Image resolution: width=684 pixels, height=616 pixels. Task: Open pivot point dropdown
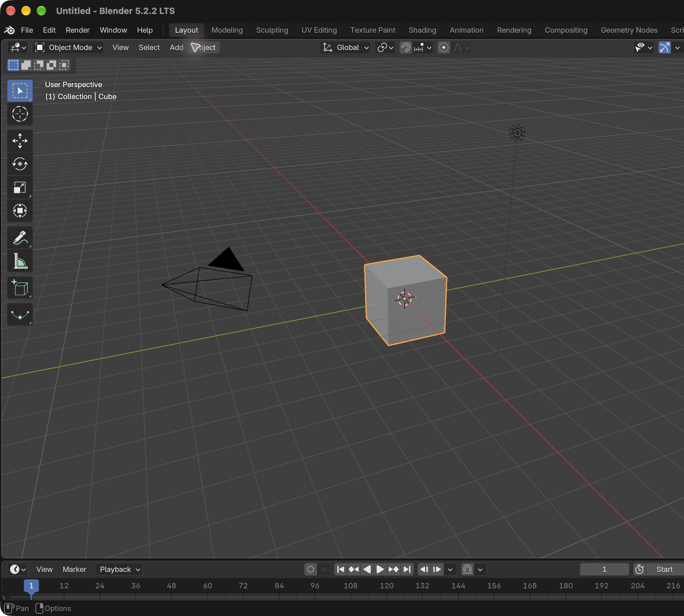(385, 47)
